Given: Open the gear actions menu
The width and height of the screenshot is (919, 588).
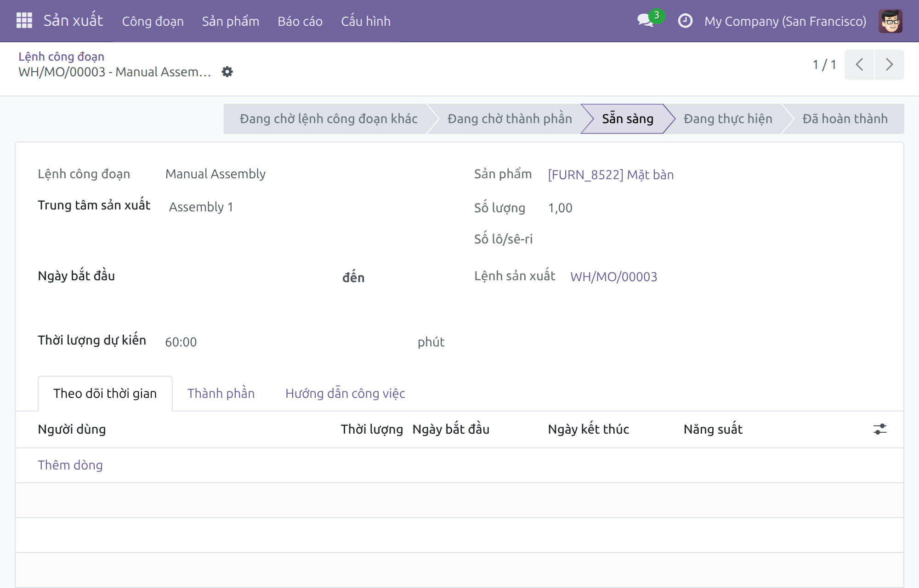Looking at the screenshot, I should [227, 72].
